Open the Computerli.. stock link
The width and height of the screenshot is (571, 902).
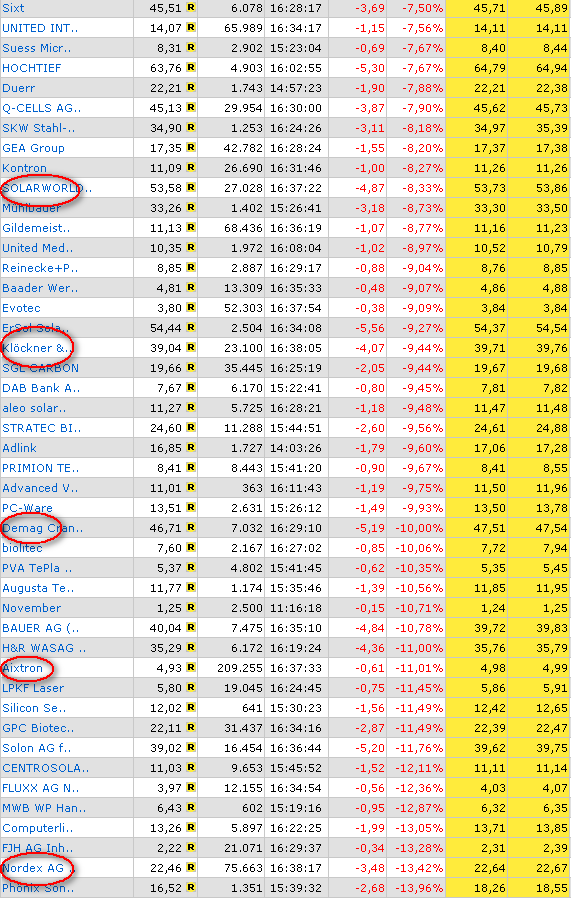pyautogui.click(x=38, y=828)
